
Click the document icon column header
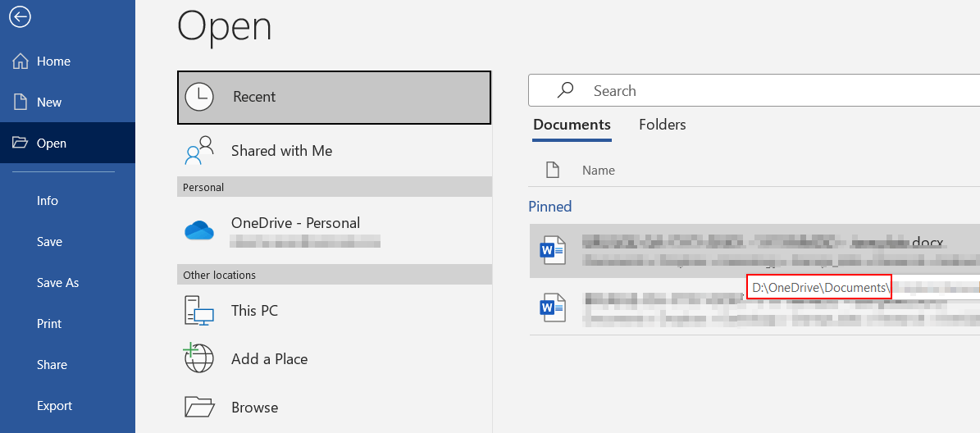552,170
